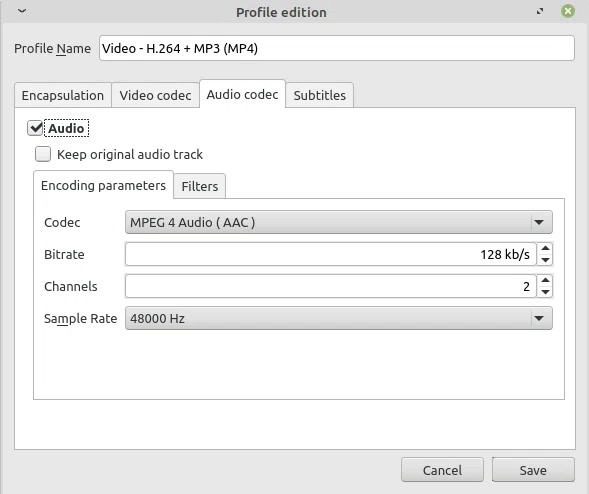Select the Encoding parameters tab
589x494 pixels.
click(103, 185)
